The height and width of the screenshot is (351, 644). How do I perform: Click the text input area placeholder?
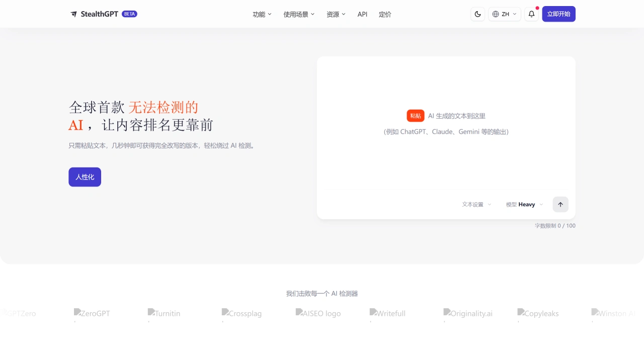tap(446, 124)
